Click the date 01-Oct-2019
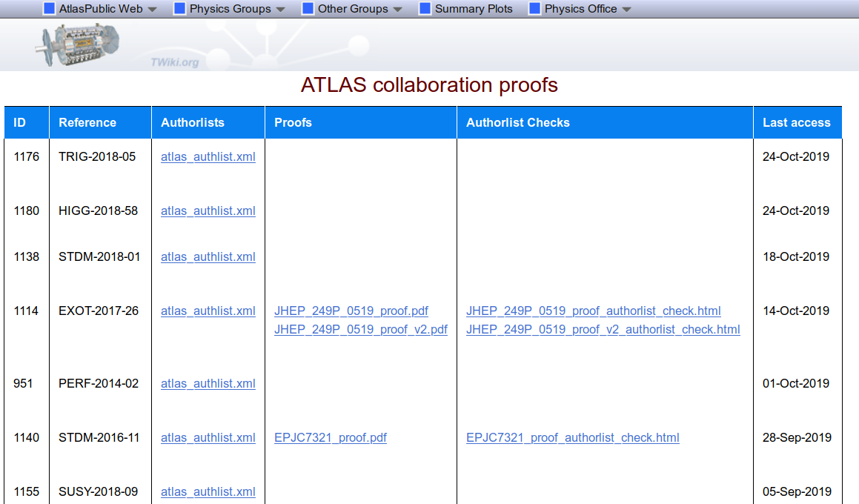This screenshot has height=504, width=859. (796, 384)
